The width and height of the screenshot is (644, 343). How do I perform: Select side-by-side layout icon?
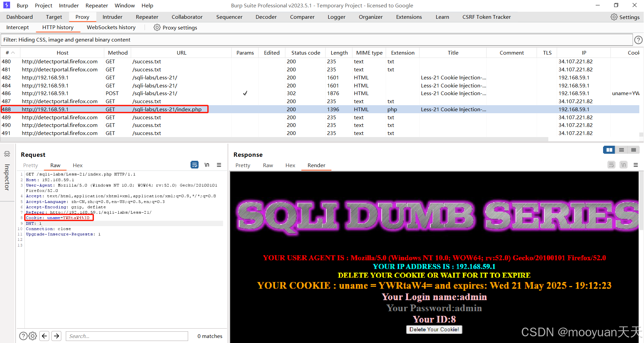point(609,150)
